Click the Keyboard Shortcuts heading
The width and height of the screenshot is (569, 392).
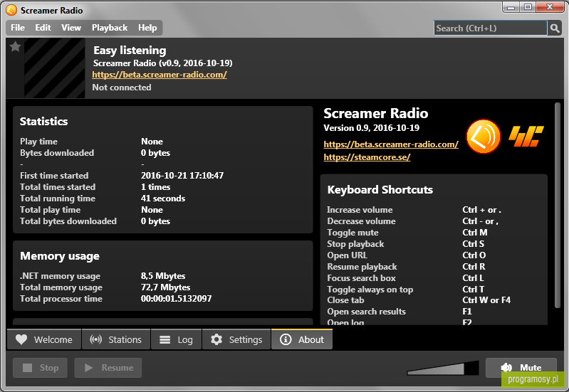click(380, 190)
